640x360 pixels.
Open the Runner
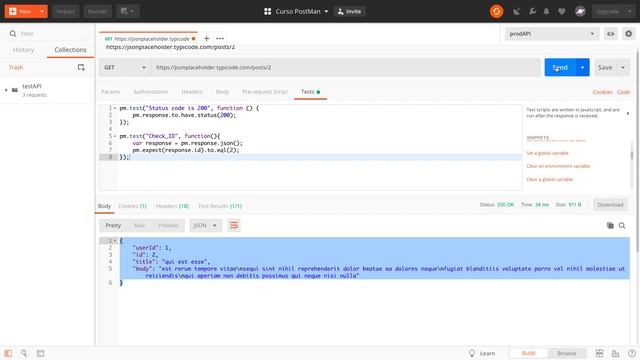98,11
